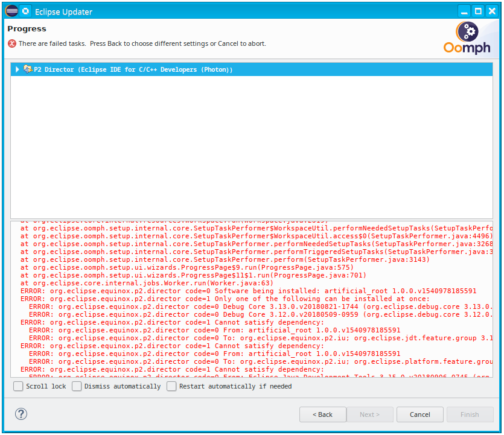This screenshot has height=435, width=504.
Task: Abort with the Cancel button
Action: click(419, 414)
